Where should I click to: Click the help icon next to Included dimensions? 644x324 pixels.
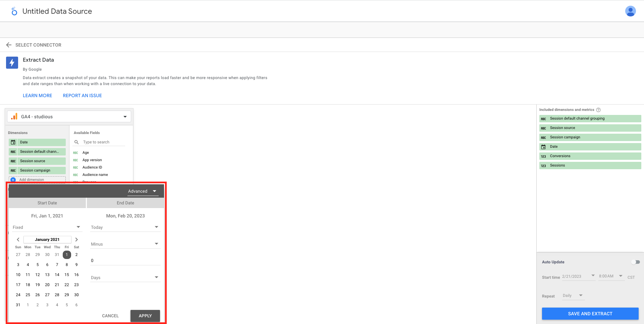click(x=598, y=110)
